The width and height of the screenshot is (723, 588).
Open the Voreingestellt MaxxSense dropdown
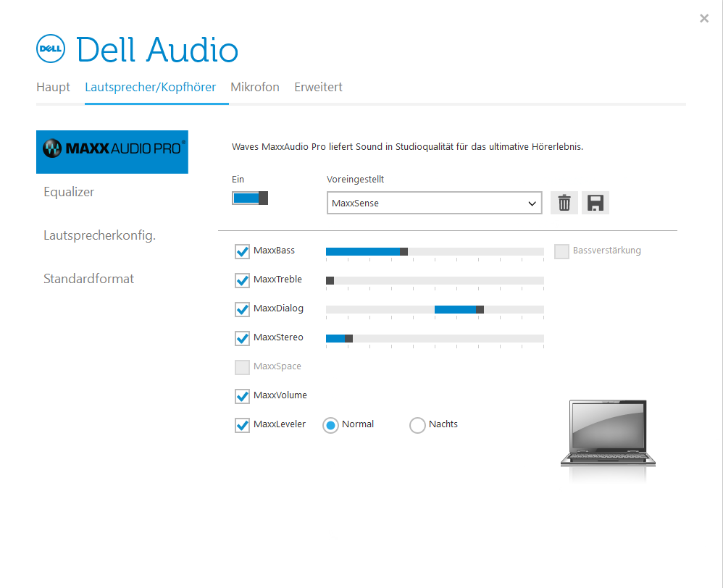click(x=435, y=203)
